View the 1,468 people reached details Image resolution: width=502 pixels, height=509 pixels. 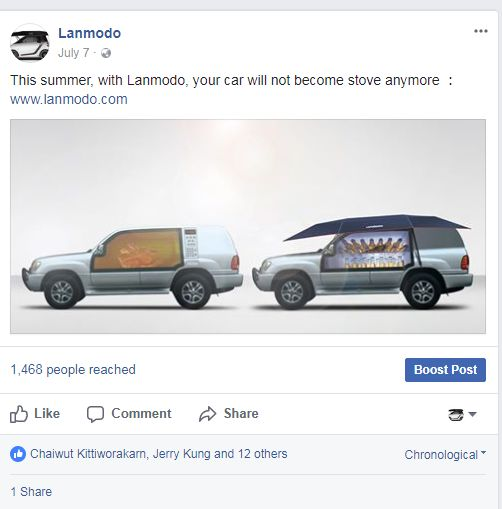pos(73,370)
